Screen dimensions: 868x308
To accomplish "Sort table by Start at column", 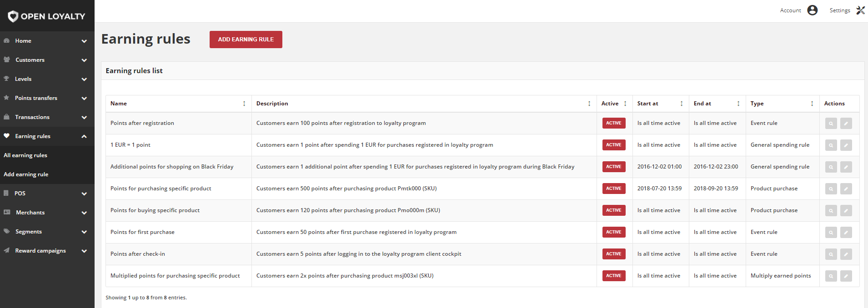I will 682,104.
